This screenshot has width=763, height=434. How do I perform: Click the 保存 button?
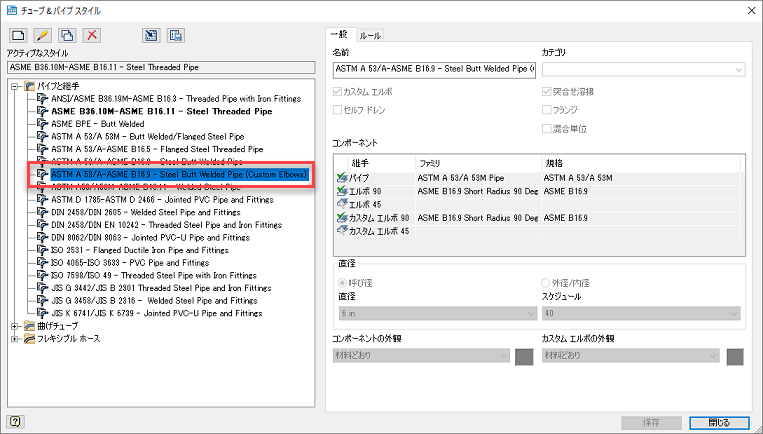coord(651,422)
